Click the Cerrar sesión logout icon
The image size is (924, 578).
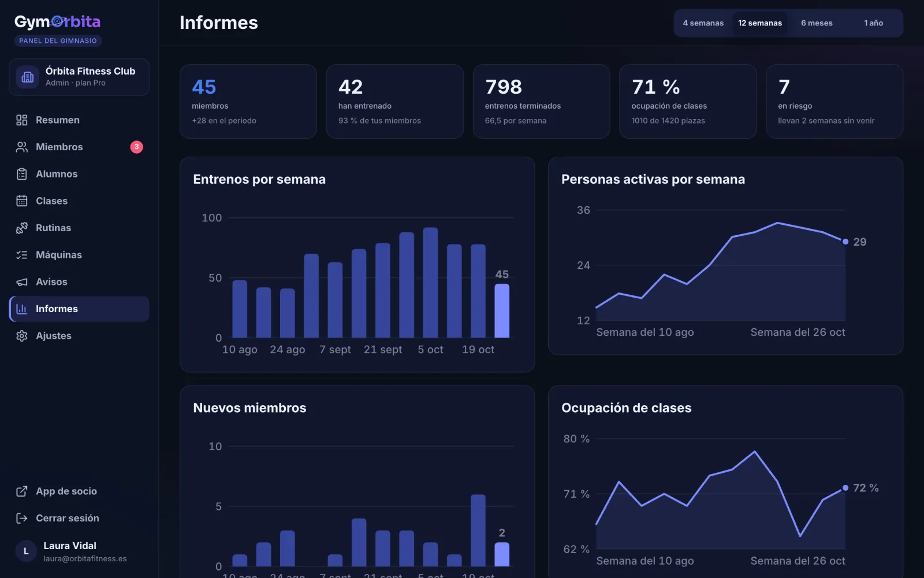pyautogui.click(x=21, y=518)
